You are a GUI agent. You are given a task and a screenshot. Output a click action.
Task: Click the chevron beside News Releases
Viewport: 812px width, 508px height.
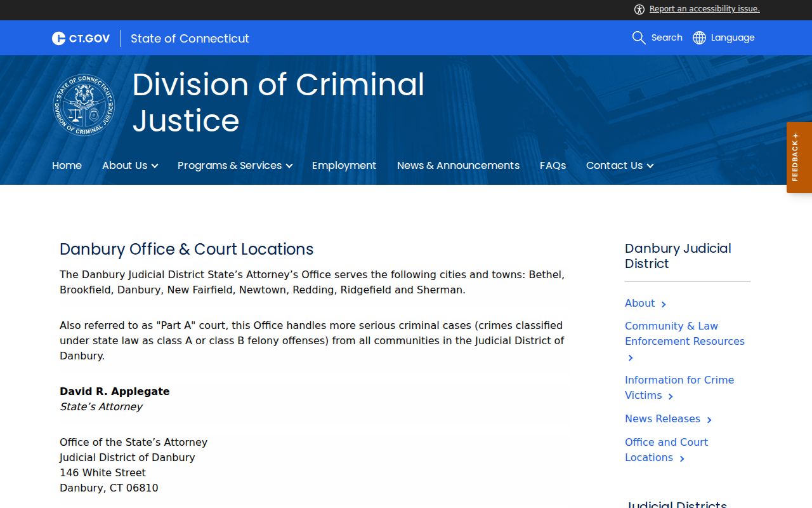[x=709, y=420]
